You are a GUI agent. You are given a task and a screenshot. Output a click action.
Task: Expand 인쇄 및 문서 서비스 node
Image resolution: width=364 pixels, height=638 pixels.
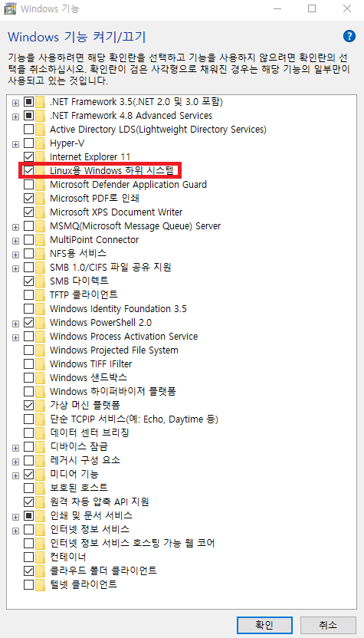15,516
